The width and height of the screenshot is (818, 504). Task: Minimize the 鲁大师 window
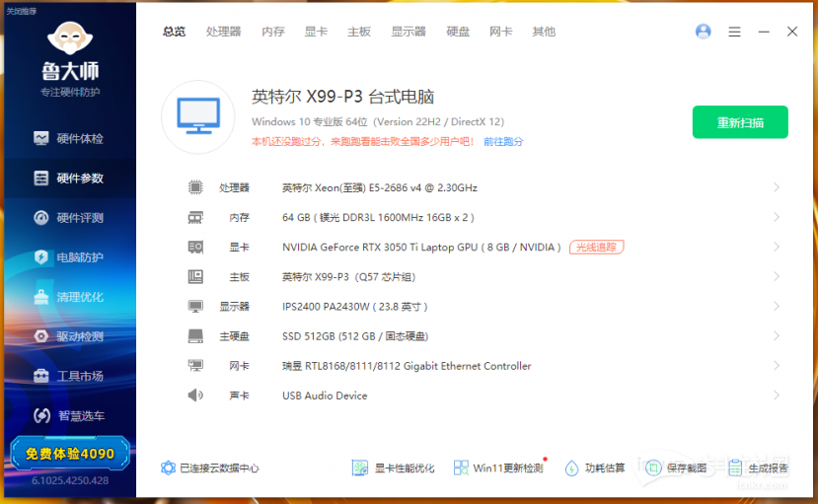click(x=764, y=32)
